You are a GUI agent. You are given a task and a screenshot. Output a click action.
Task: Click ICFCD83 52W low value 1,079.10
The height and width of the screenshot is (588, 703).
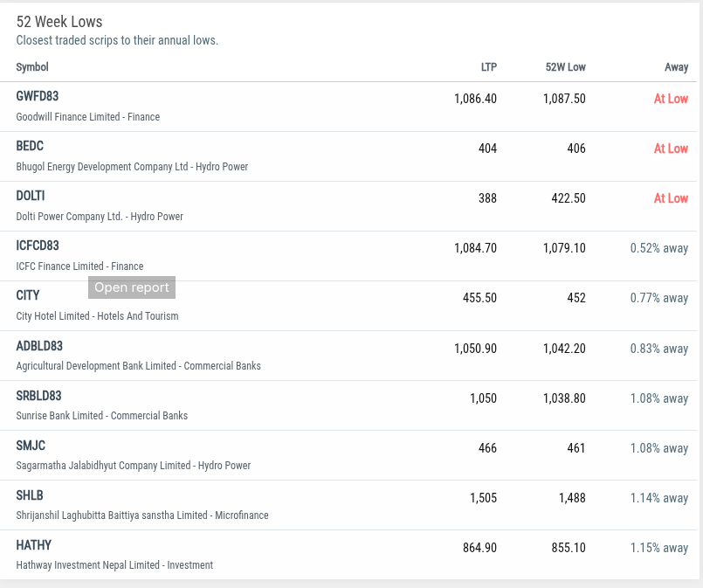[564, 248]
